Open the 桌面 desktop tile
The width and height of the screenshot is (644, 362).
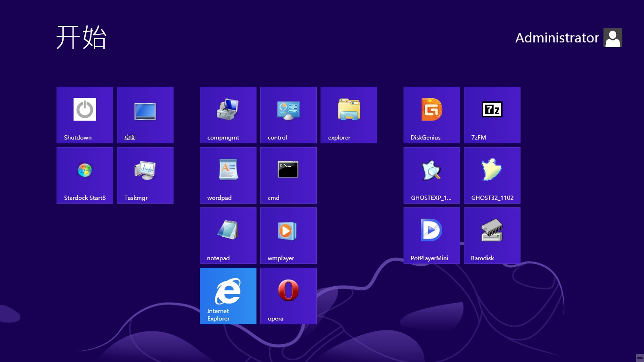click(x=145, y=115)
